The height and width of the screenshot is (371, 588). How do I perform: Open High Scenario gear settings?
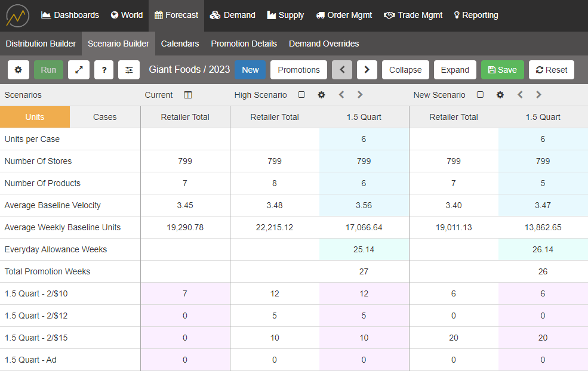(x=321, y=95)
